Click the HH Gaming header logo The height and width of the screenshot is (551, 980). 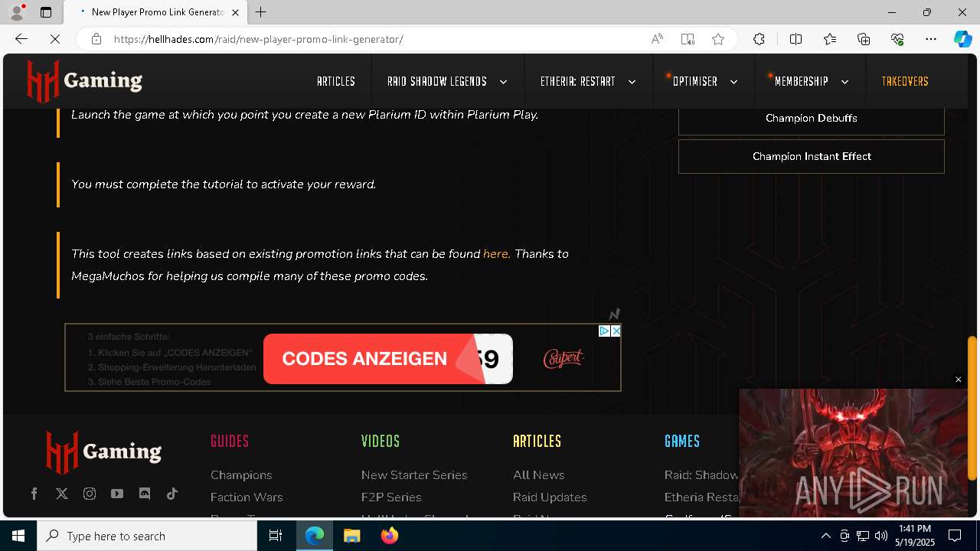[84, 81]
